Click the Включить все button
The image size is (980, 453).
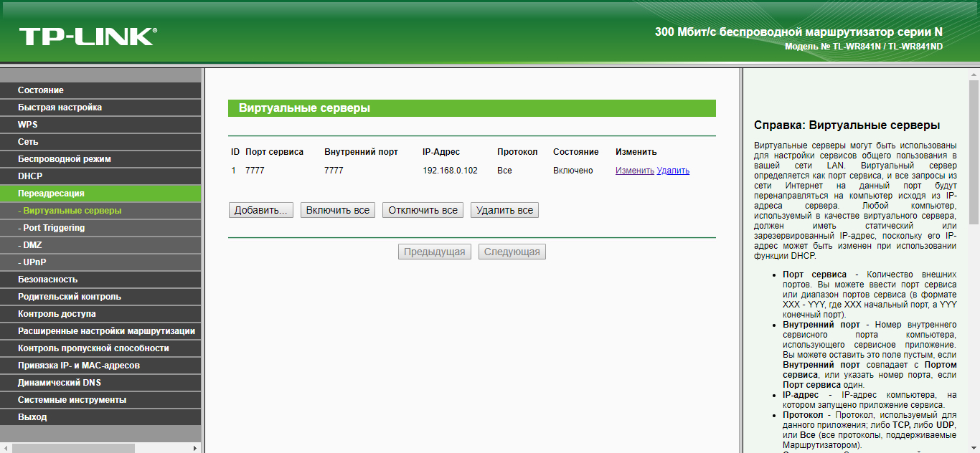pos(338,210)
